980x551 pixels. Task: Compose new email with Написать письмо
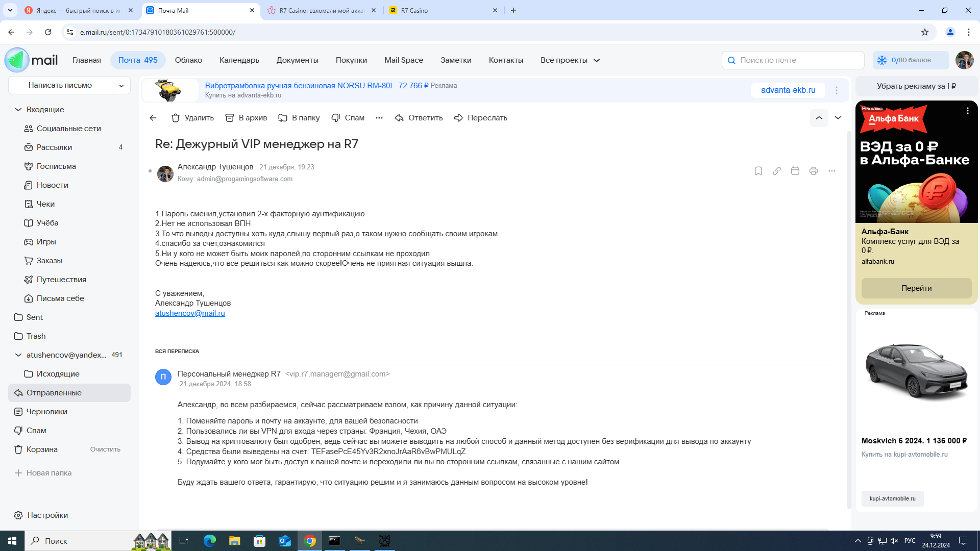tap(60, 85)
